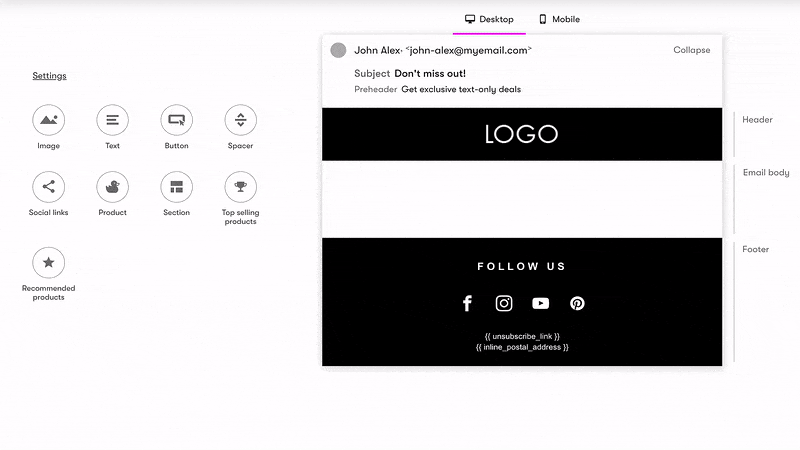The height and width of the screenshot is (450, 800).
Task: Select the Image block icon
Action: tap(48, 120)
